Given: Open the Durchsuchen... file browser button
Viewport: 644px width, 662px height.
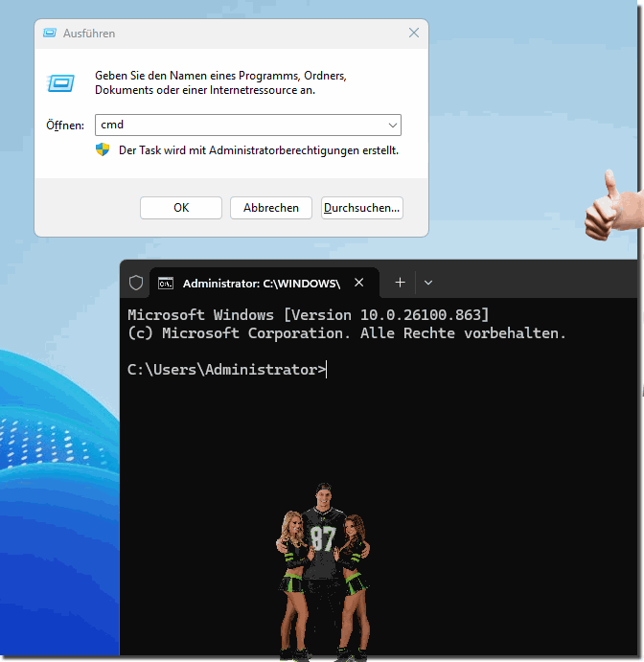Looking at the screenshot, I should pos(362,208).
